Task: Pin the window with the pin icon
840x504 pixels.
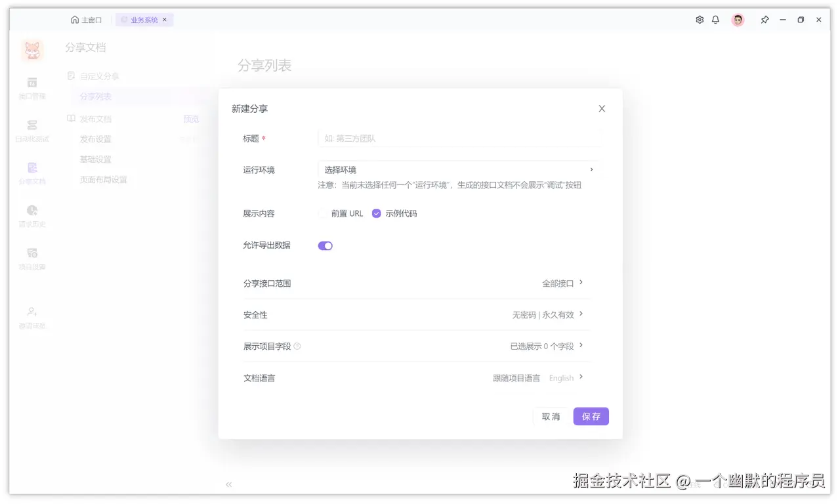Action: tap(765, 20)
